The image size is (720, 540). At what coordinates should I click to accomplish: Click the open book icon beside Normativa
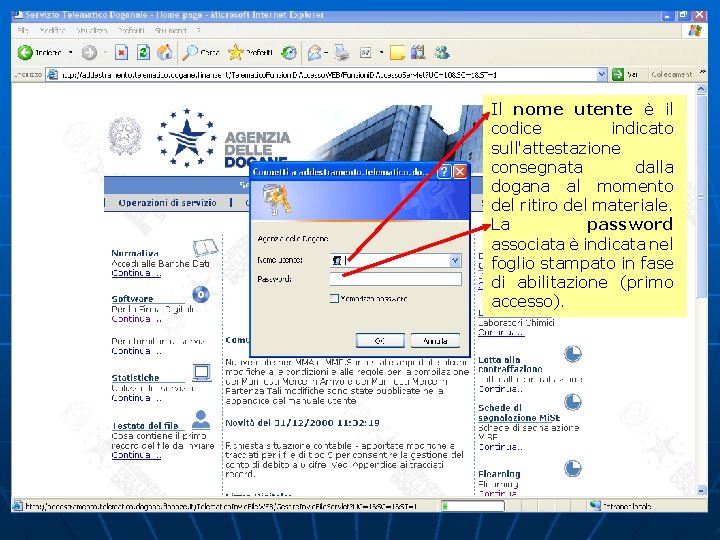205,248
